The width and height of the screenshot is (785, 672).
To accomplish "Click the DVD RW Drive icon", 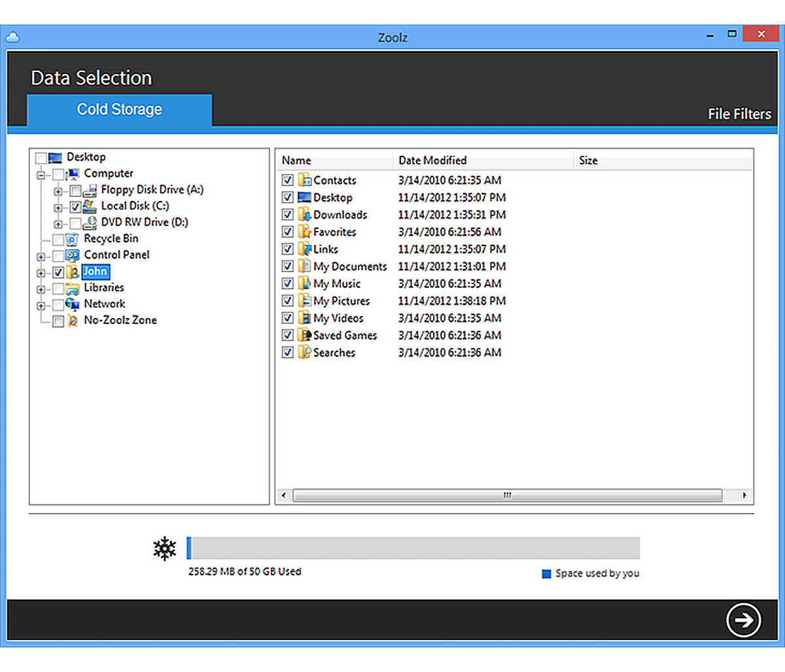I will pos(90,222).
